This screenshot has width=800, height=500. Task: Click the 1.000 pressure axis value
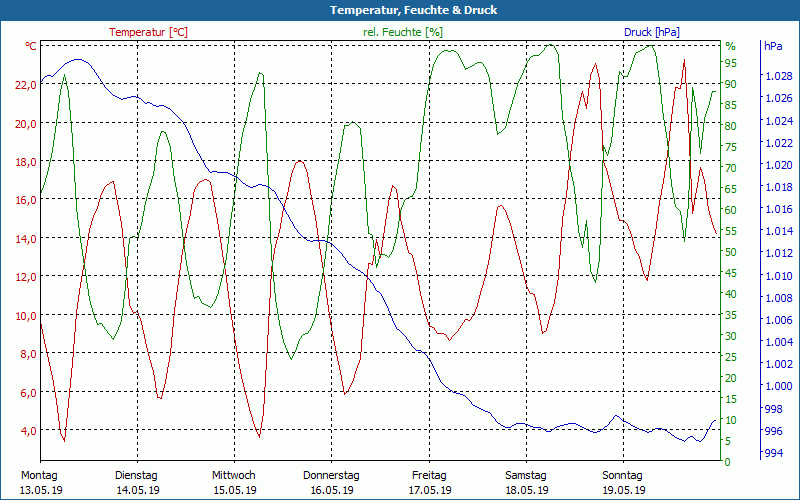777,387
